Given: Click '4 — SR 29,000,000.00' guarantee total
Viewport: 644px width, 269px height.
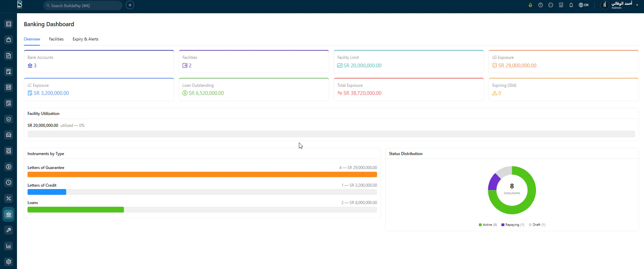Looking at the screenshot, I should [358, 168].
